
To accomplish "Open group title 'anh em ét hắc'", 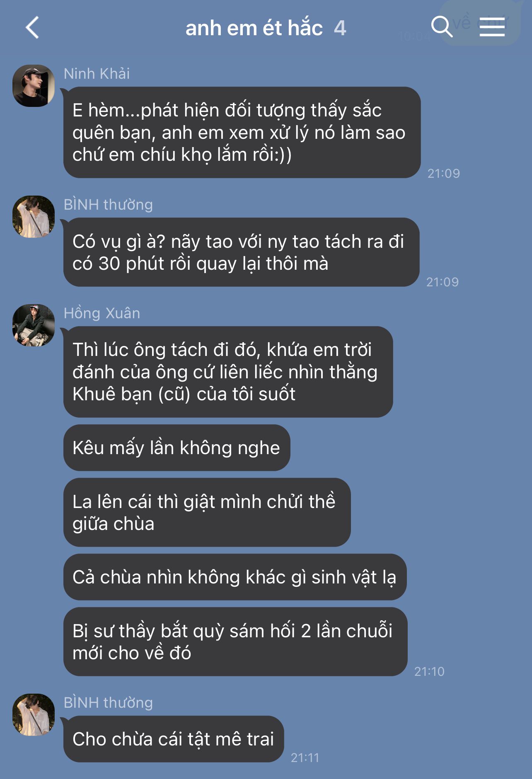I will [254, 28].
